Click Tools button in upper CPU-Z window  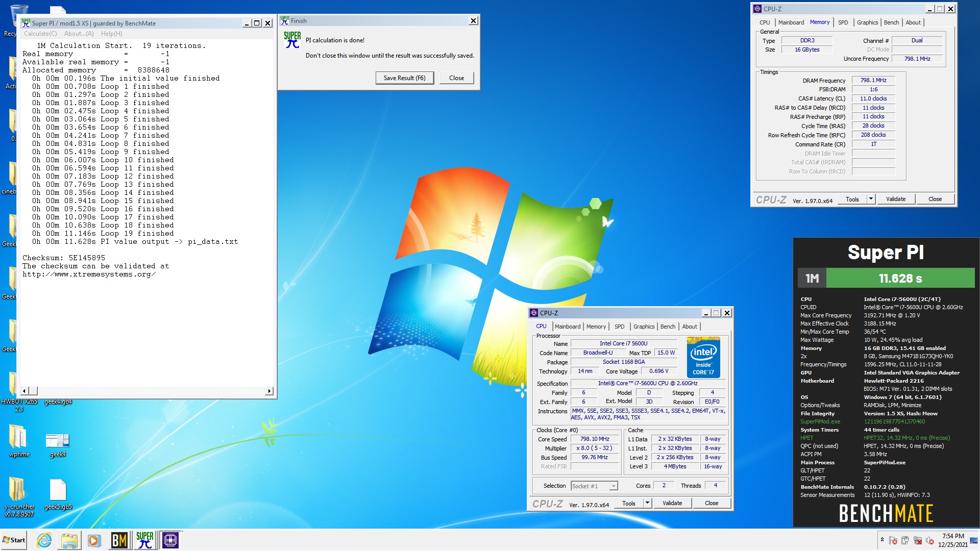[852, 199]
